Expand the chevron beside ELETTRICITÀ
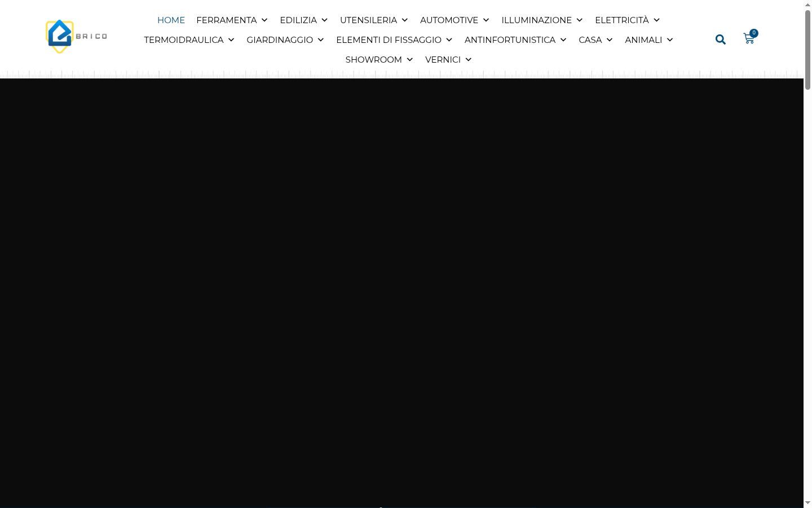The height and width of the screenshot is (508, 812). click(x=656, y=20)
